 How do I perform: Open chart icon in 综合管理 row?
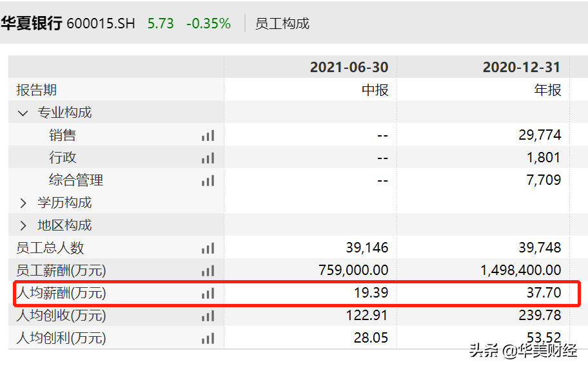coord(208,180)
